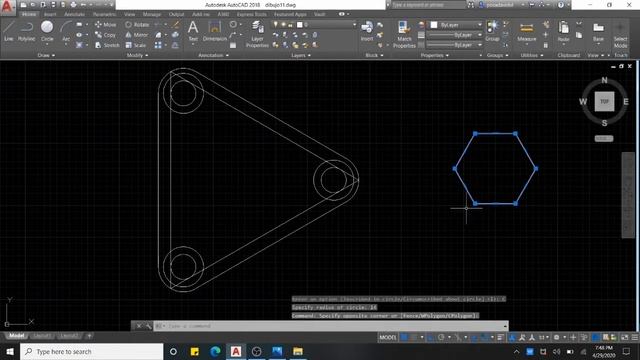This screenshot has width=640, height=360.
Task: Open the linetype ByLayer dropdown
Action: [456, 44]
